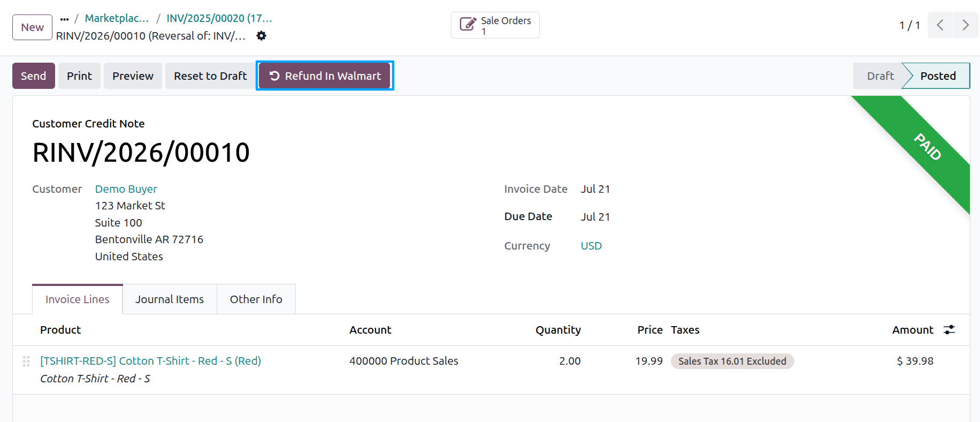Click Price column header
Screen dimensions: 980x422
650,330
